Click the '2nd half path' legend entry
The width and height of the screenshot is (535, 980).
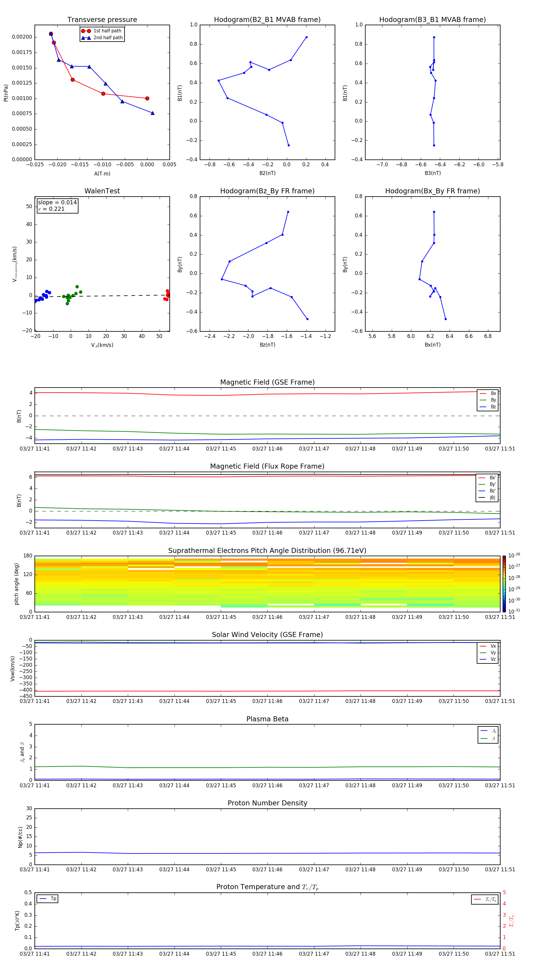point(102,38)
